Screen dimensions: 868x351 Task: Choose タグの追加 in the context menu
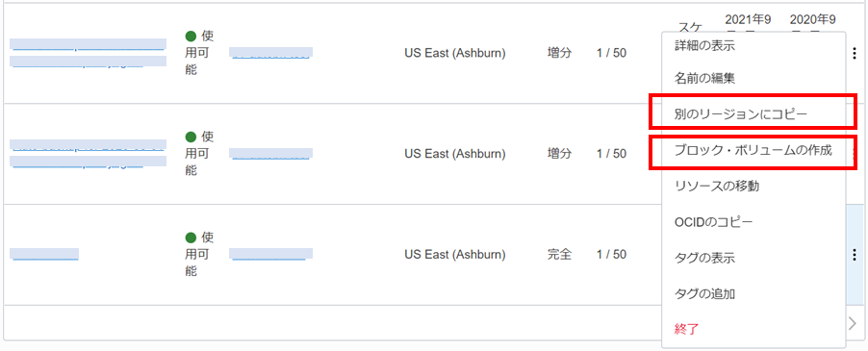coord(704,294)
